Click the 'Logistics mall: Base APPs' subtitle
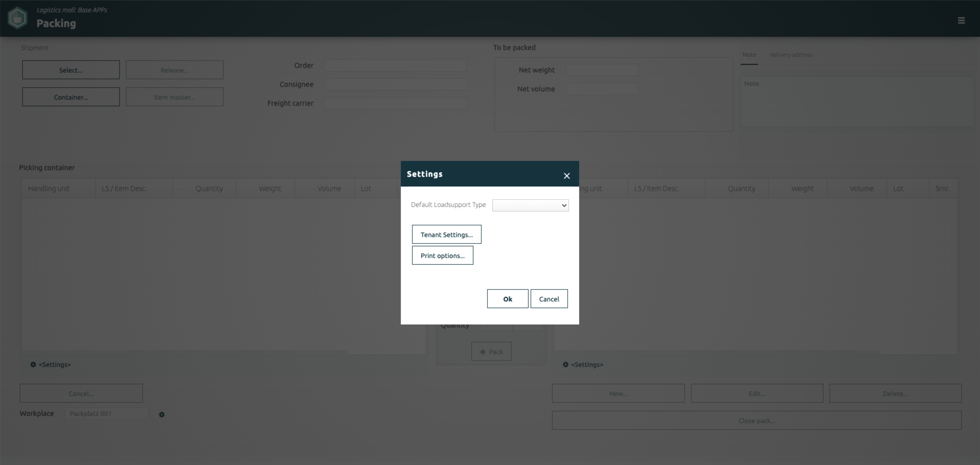 pyautogui.click(x=72, y=10)
